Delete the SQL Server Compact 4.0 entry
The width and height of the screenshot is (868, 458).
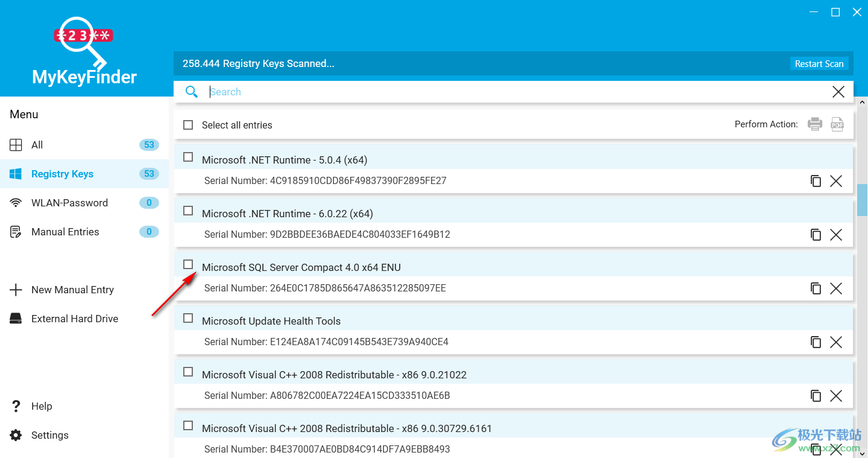coord(836,288)
